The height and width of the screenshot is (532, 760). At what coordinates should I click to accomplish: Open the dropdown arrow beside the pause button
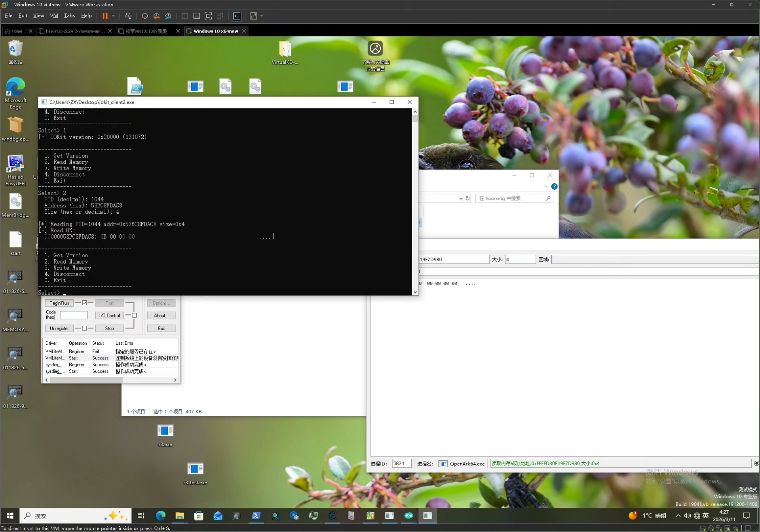tap(113, 16)
